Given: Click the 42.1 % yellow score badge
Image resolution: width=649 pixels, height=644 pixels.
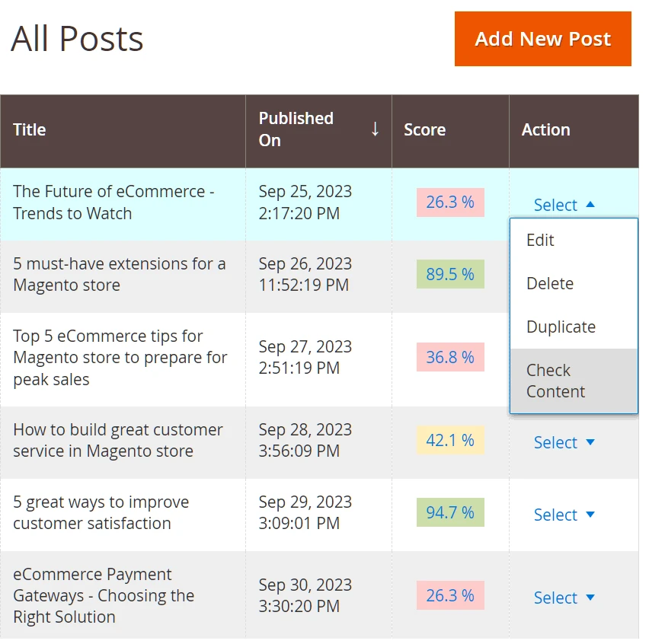Looking at the screenshot, I should [x=450, y=440].
